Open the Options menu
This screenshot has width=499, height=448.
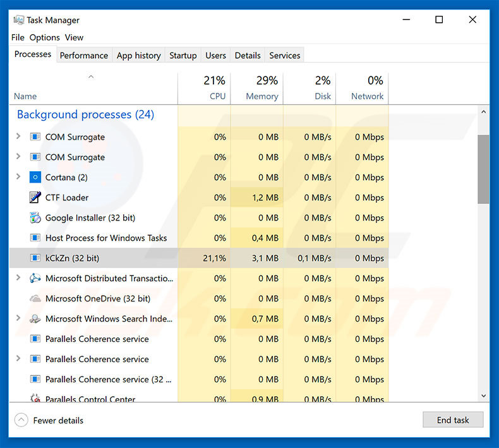pos(45,37)
